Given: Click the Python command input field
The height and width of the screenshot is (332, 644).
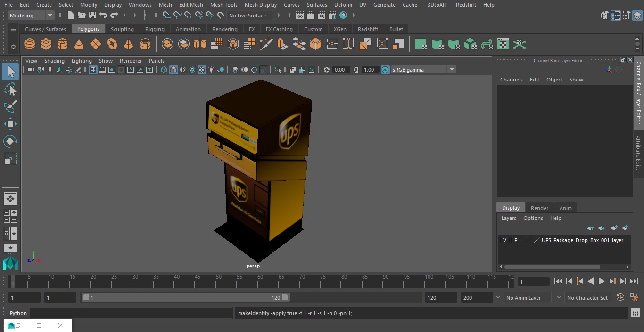Looking at the screenshot, I should point(132,313).
